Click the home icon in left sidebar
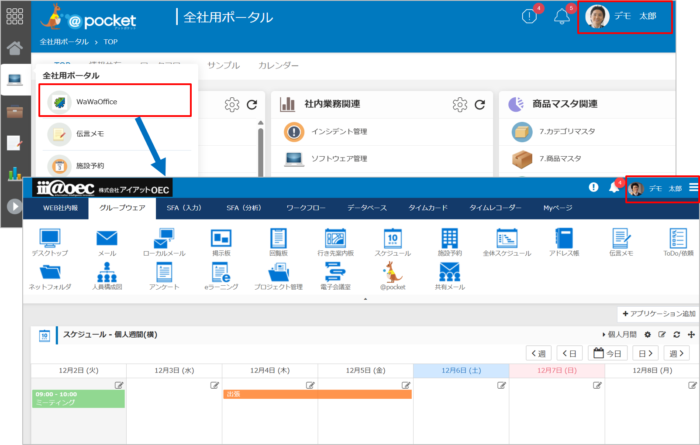The width and height of the screenshot is (700, 445). coord(16,48)
